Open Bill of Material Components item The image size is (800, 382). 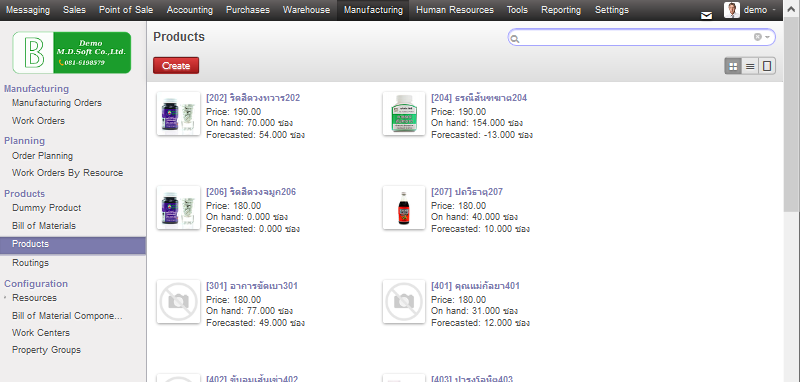(67, 316)
